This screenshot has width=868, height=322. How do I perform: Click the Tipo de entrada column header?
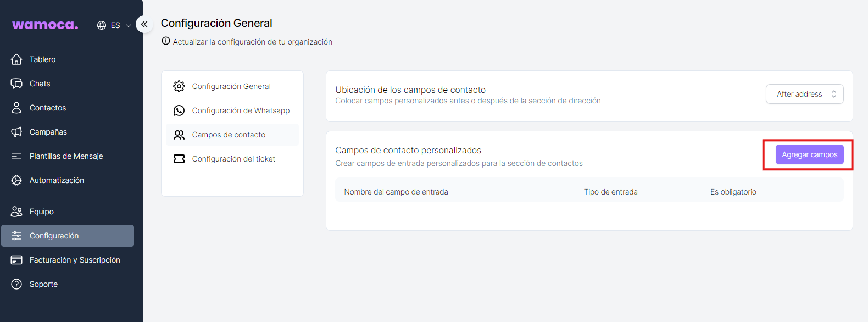coord(610,192)
